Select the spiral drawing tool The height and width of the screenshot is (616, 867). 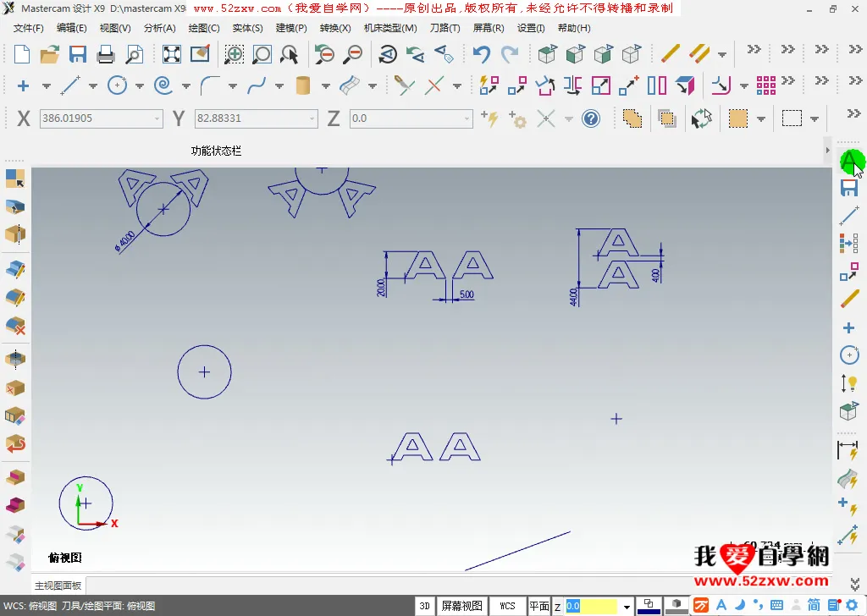pos(163,85)
